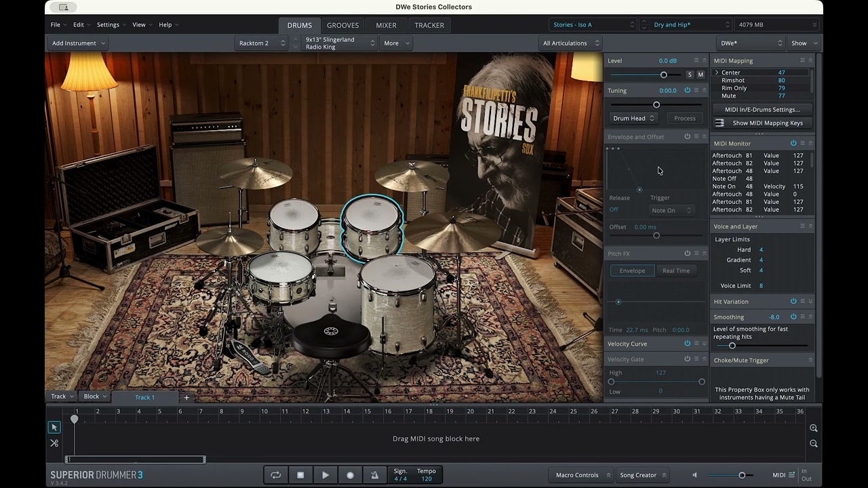The height and width of the screenshot is (488, 868).
Task: Open the Envelope and Offset menu icon
Action: 696,136
